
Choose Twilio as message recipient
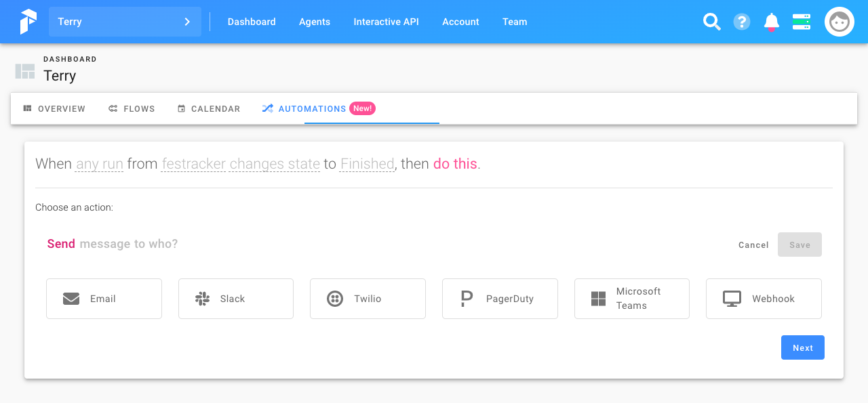tap(368, 299)
